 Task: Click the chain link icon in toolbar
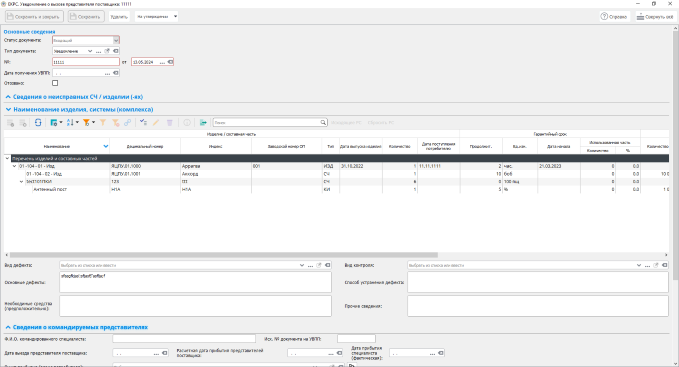tap(127, 123)
